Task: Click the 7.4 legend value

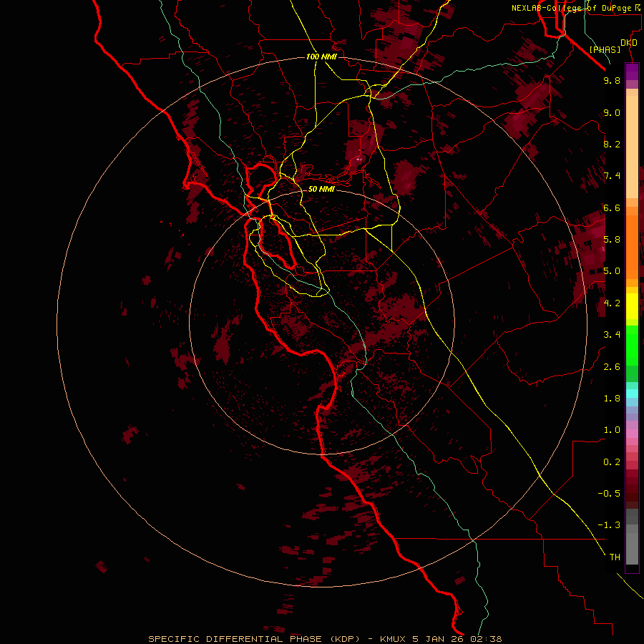Action: point(612,176)
